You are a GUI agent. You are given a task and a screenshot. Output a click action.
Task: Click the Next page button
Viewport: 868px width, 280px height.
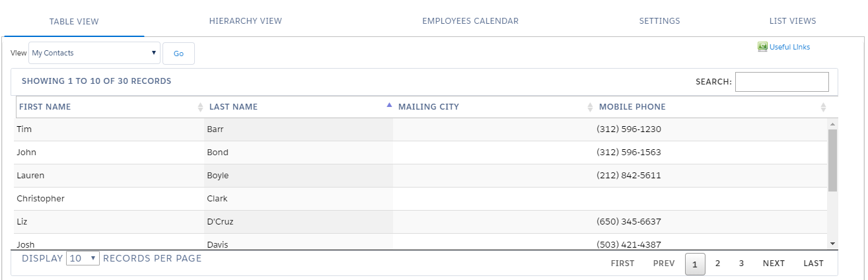pos(774,263)
